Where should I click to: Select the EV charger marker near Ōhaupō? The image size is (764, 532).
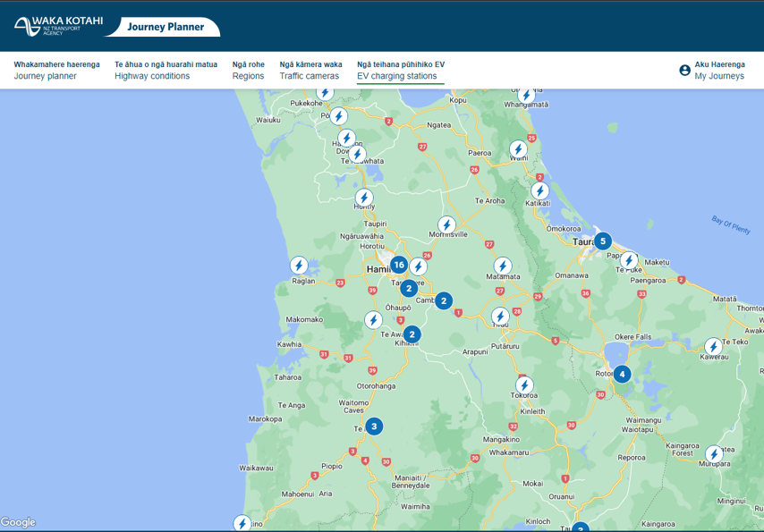pos(373,320)
